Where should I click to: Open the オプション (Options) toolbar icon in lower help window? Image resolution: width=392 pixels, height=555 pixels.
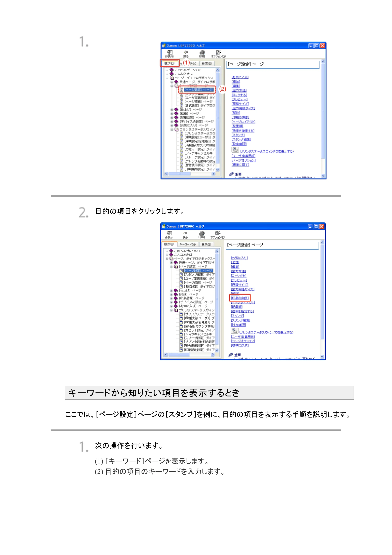point(218,233)
